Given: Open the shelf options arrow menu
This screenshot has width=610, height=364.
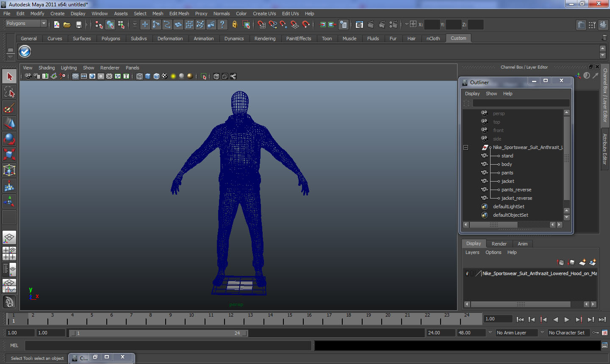Looking at the screenshot, I should point(11,56).
